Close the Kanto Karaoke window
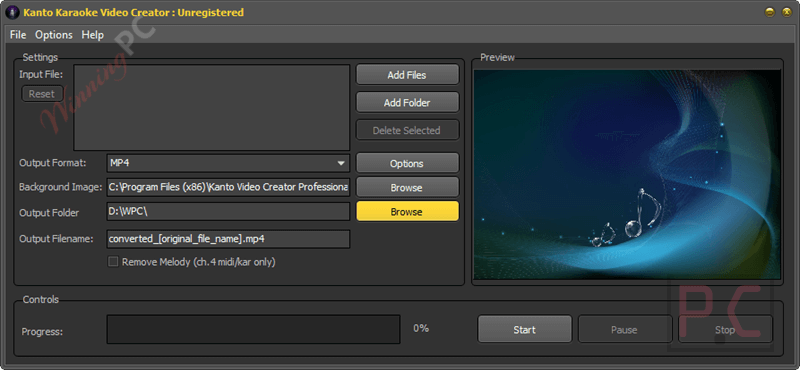The width and height of the screenshot is (800, 370). tap(787, 12)
